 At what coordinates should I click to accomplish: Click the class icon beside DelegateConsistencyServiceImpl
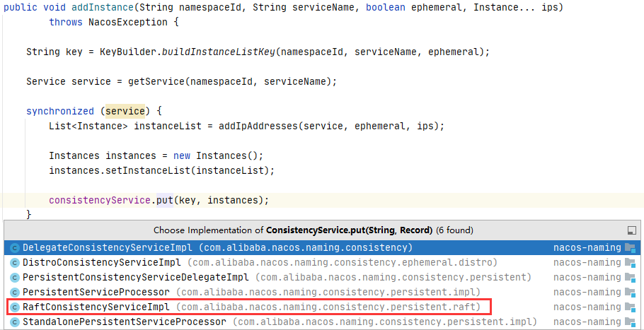(15, 247)
